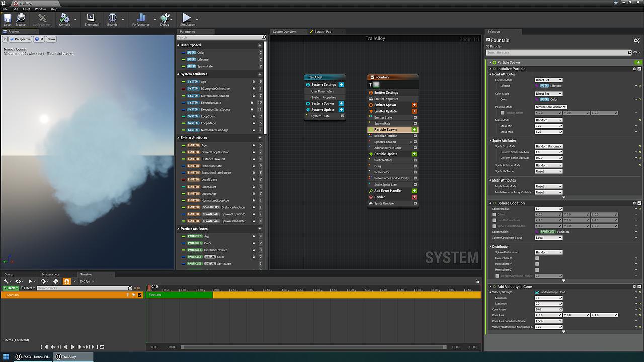The width and height of the screenshot is (644, 362).
Task: Open the Asset menu
Action: click(26, 9)
